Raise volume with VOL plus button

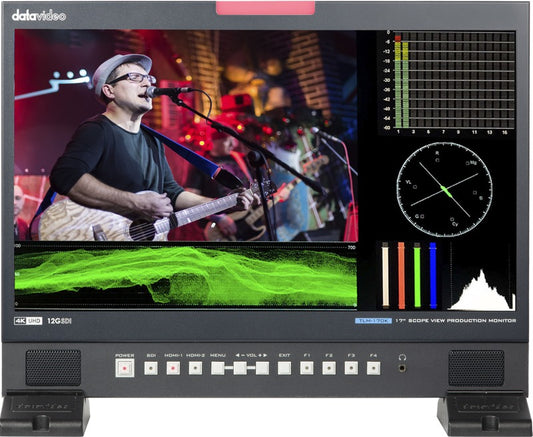point(262,368)
